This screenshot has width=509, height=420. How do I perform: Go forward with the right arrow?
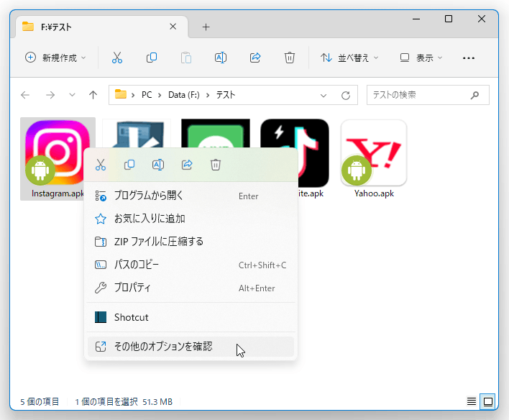tap(50, 95)
